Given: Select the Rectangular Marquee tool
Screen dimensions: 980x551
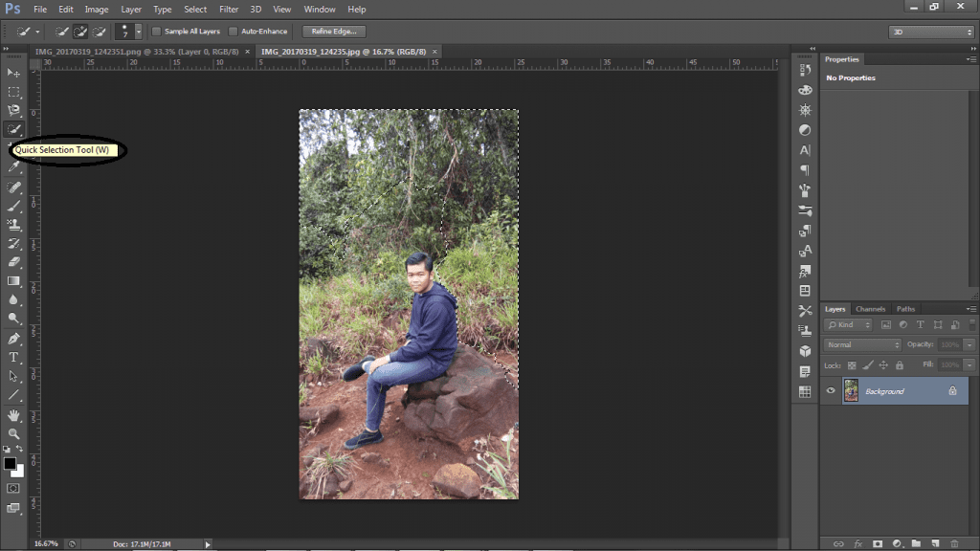Looking at the screenshot, I should (13, 92).
